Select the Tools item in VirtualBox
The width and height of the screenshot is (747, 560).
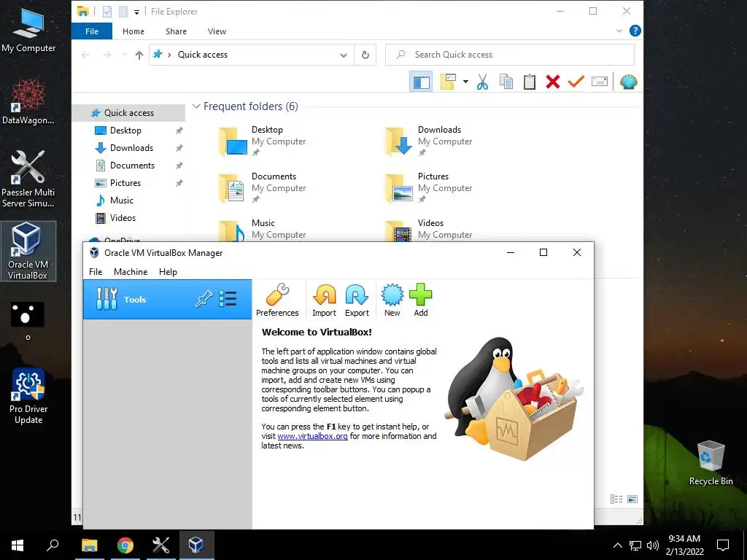pos(167,299)
